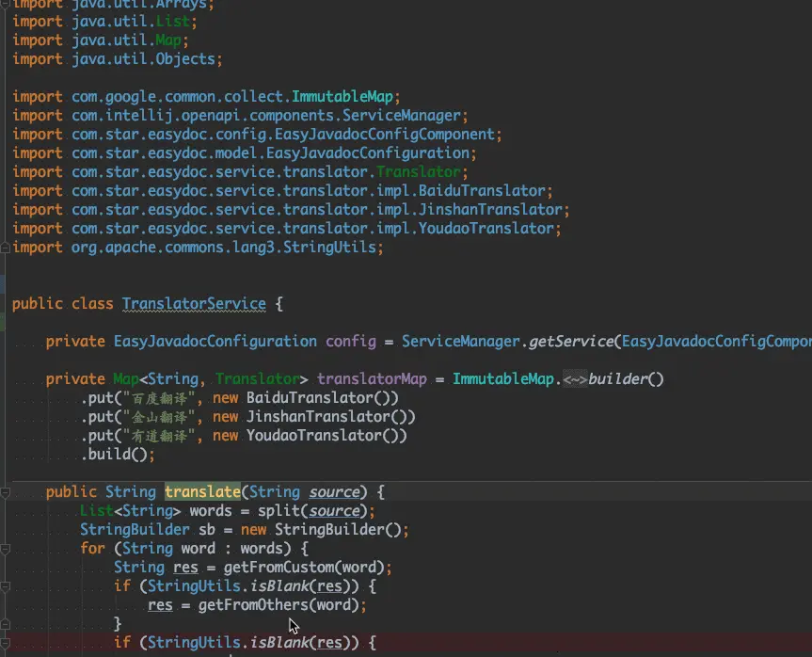The image size is (812, 657).
Task: Click the split(source) call
Action: click(312, 511)
